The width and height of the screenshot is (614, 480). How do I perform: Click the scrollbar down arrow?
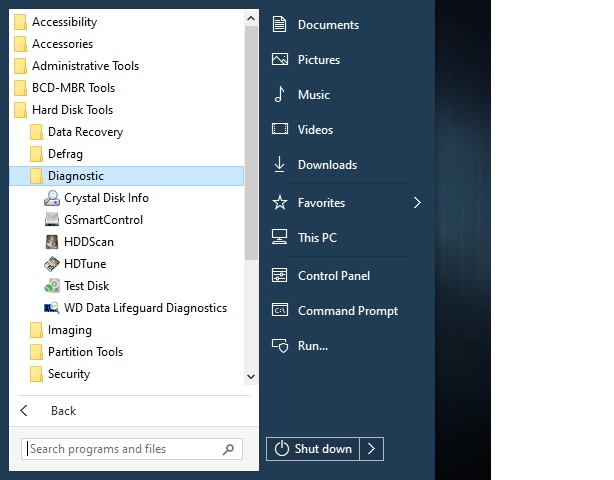coord(251,377)
